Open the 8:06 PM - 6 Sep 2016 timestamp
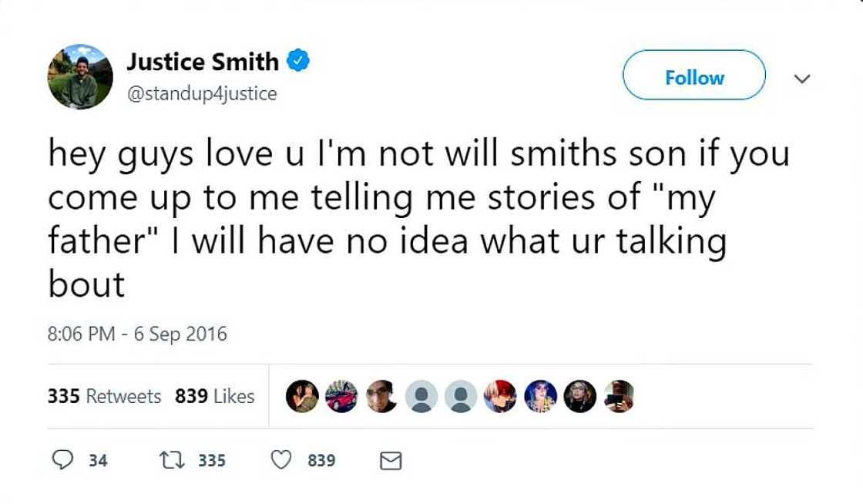This screenshot has width=863, height=504. (137, 334)
